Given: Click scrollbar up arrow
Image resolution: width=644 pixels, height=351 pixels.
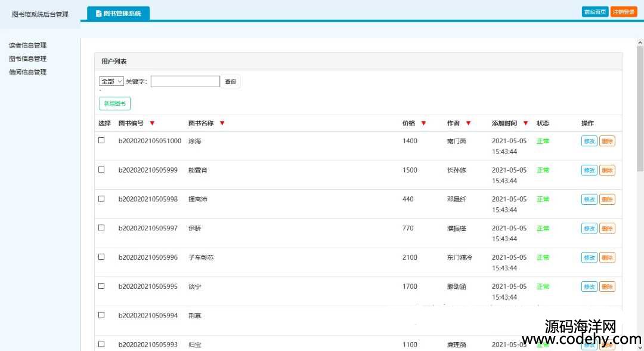Looking at the screenshot, I should point(640,42).
